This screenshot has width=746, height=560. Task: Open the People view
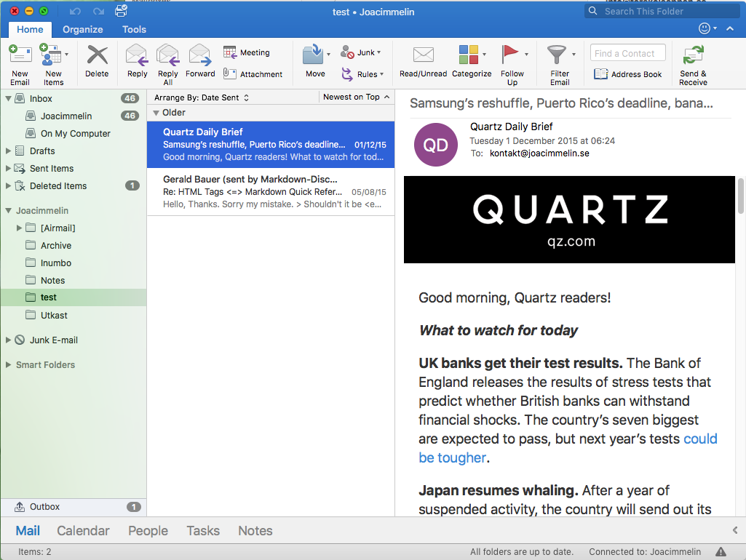coord(148,530)
